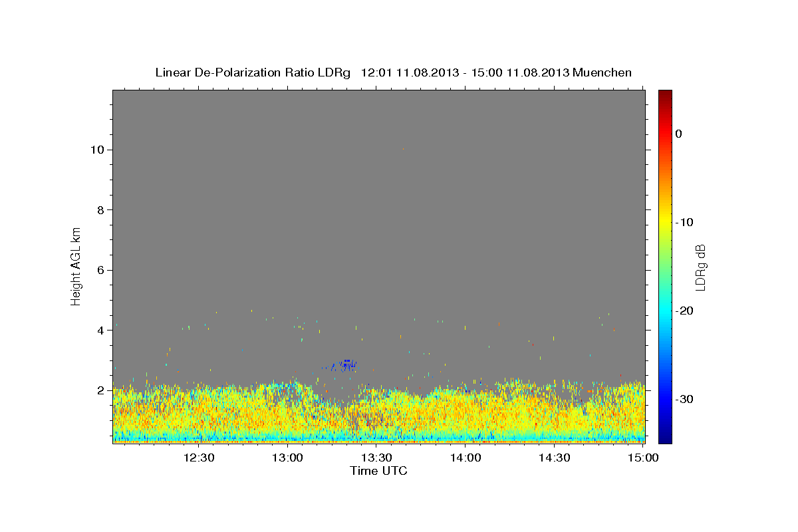
Task: Click the plot title 'Linear De-Polarization Ratio LDRg'
Action: click(x=252, y=72)
